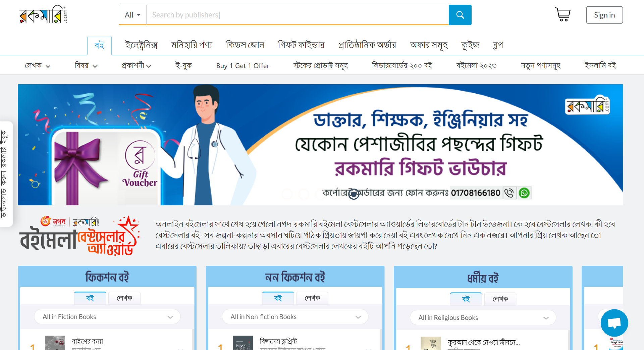The width and height of the screenshot is (644, 350).
Task: Switch Fiction section to লেখক tab
Action: pyautogui.click(x=124, y=298)
